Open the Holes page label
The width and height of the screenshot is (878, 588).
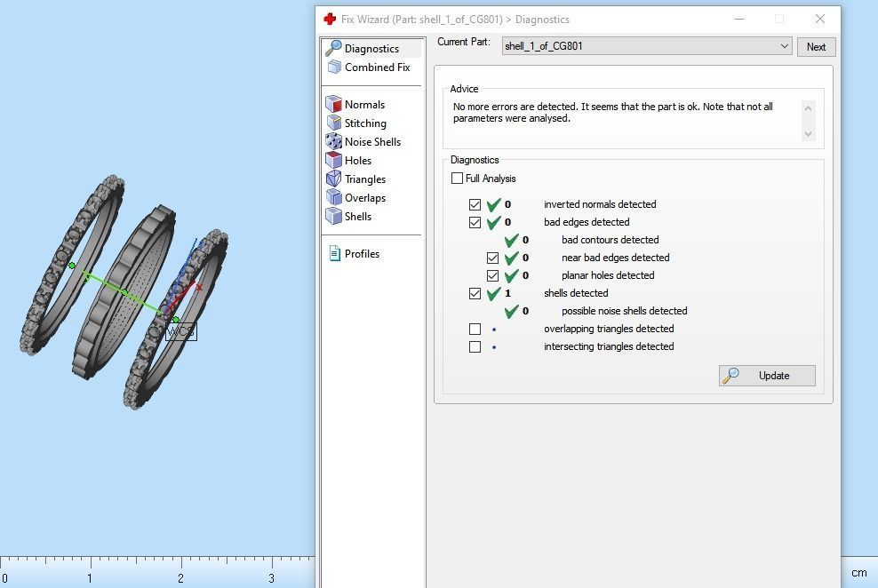[x=358, y=161]
